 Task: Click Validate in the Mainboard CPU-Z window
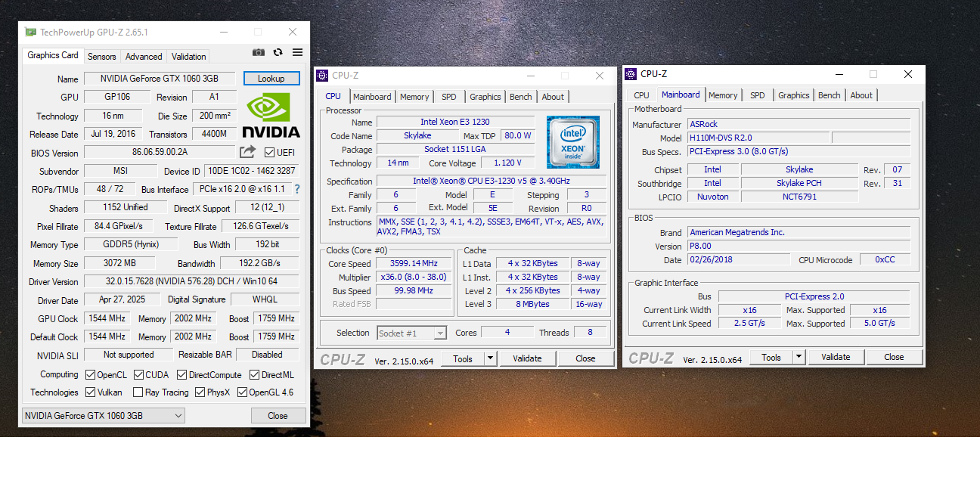click(836, 358)
